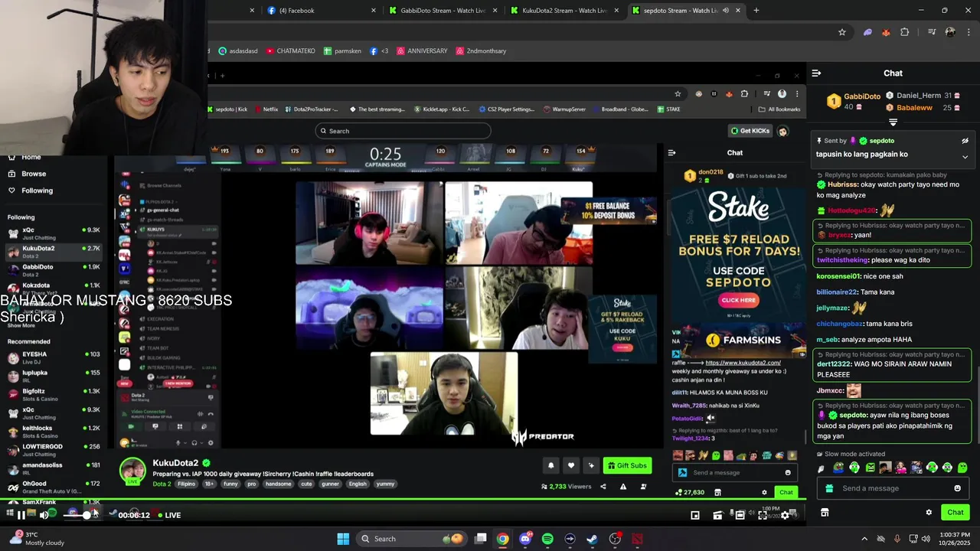Pause the stream playback in the video player
980x551 pixels.
click(21, 515)
